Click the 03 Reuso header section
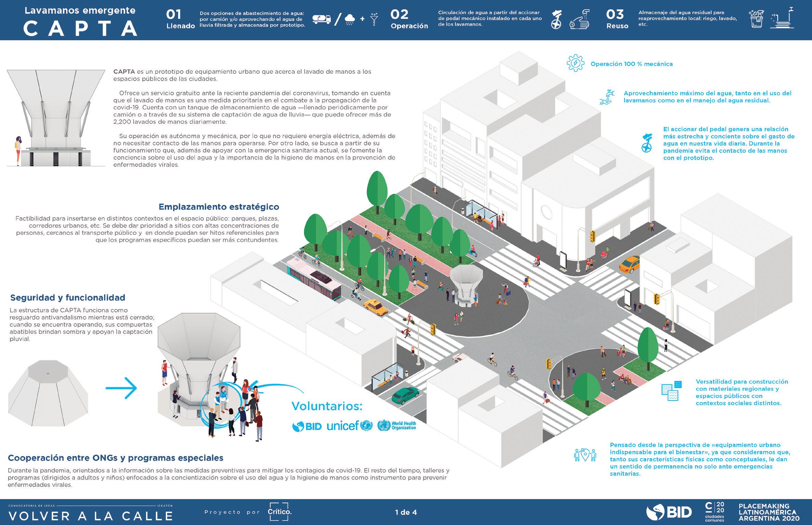 pos(617,19)
